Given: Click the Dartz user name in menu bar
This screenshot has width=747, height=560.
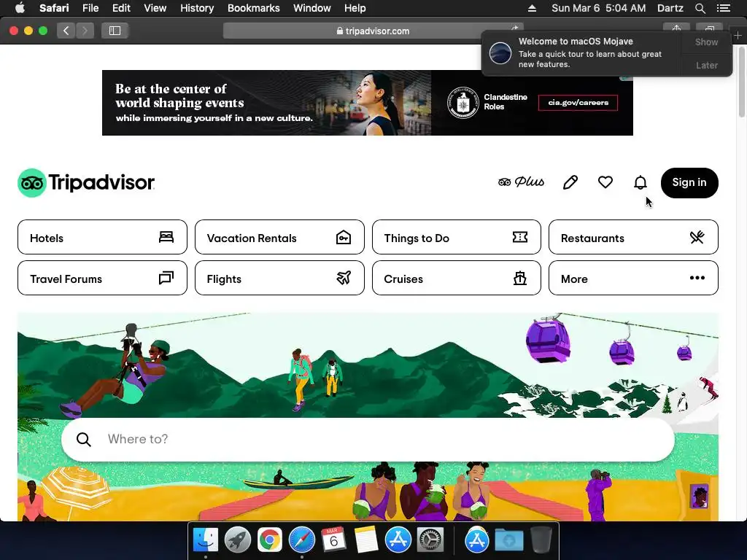Looking at the screenshot, I should click(x=670, y=8).
